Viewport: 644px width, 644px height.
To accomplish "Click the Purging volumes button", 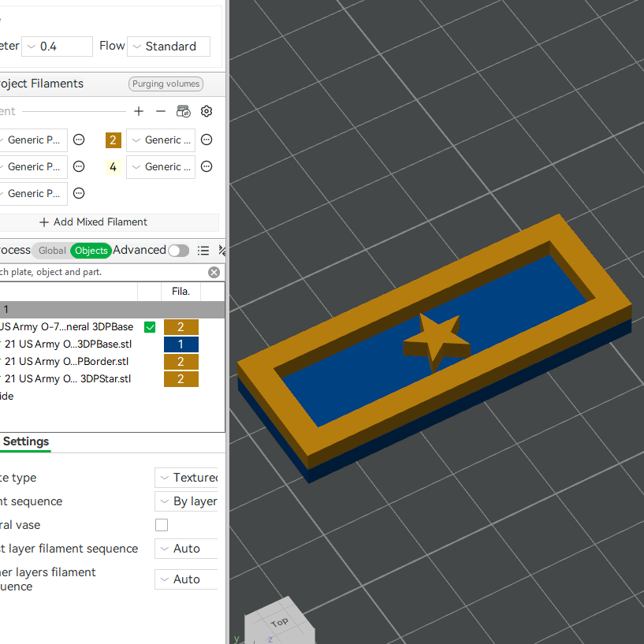I will coord(166,84).
